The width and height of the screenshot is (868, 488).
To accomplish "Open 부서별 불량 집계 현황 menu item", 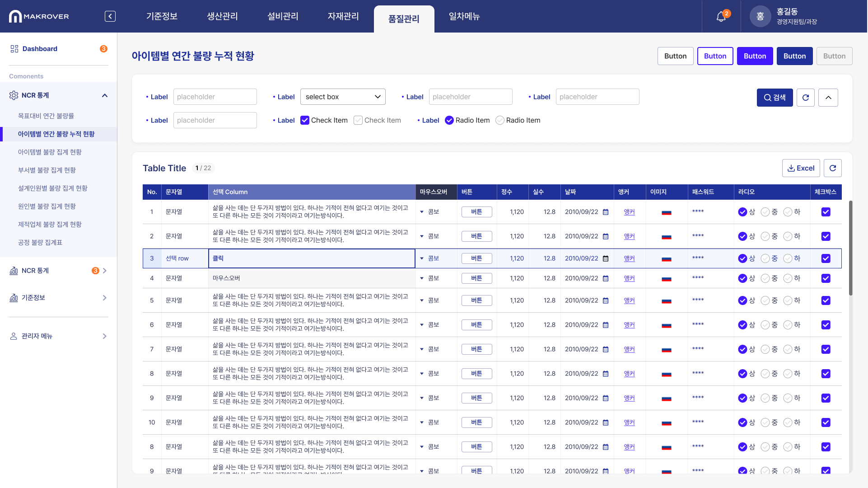I will (x=47, y=170).
